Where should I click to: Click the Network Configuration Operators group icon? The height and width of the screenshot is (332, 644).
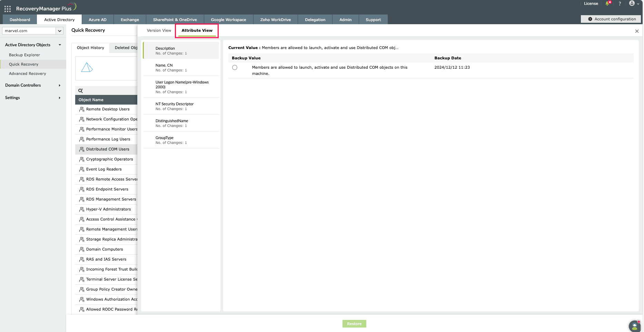point(82,119)
